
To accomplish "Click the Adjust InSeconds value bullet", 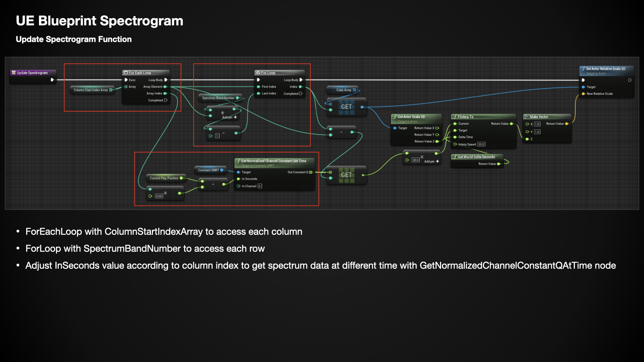I will click(321, 265).
